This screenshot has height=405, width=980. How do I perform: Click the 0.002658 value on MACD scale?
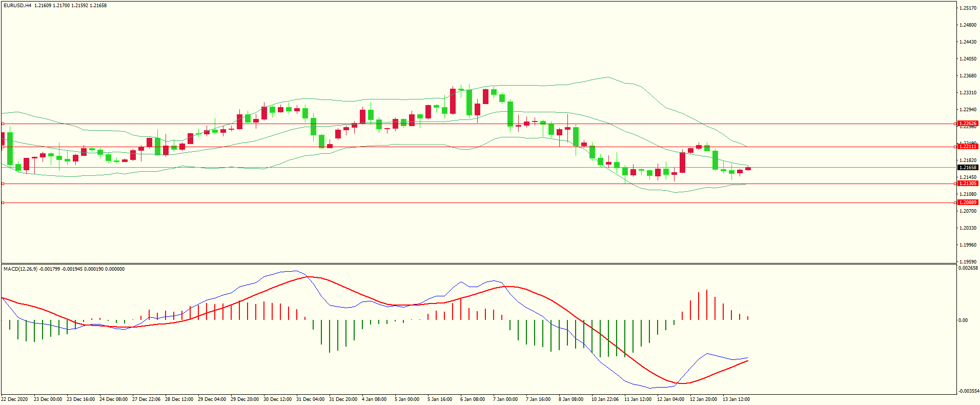(968, 268)
